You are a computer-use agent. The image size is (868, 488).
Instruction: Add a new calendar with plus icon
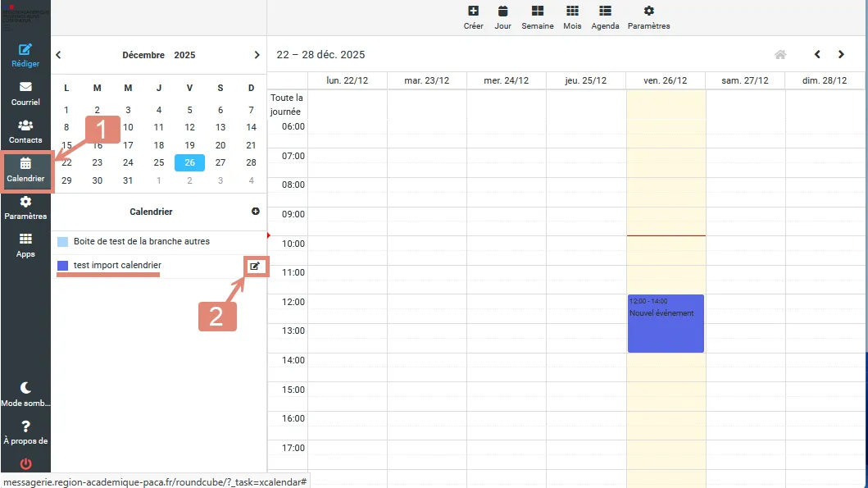(255, 212)
